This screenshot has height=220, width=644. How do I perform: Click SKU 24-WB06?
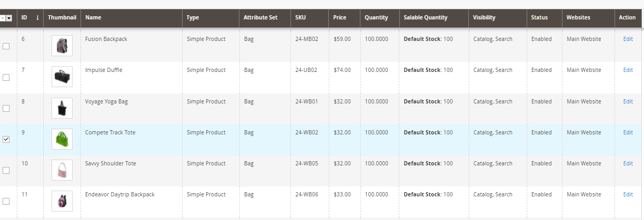(x=307, y=194)
